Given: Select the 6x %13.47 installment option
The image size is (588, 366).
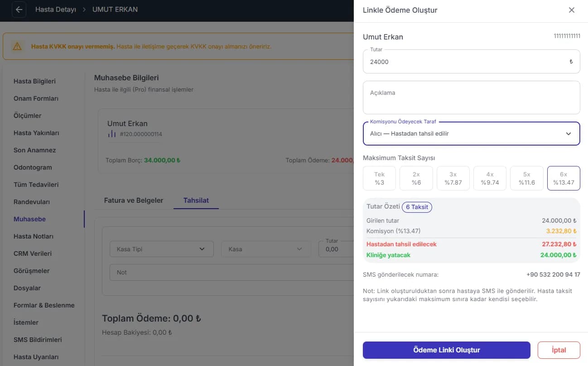Looking at the screenshot, I should [564, 178].
